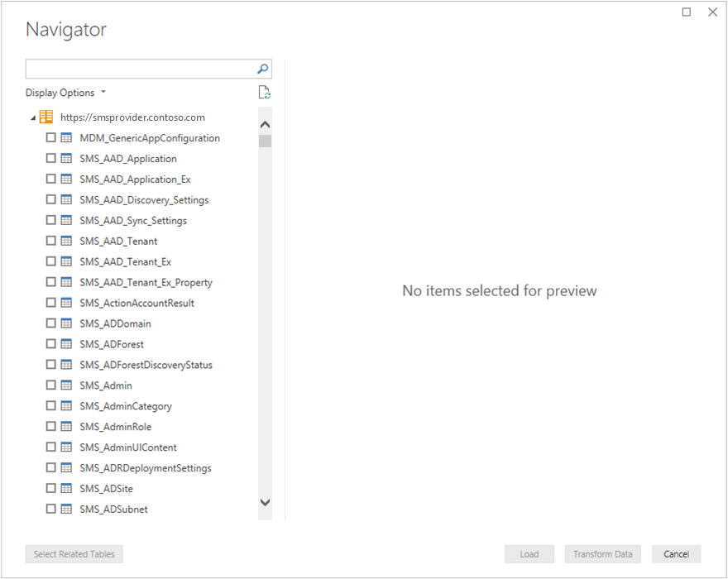The image size is (728, 579).
Task: Open the Display Options dropdown
Action: [66, 92]
